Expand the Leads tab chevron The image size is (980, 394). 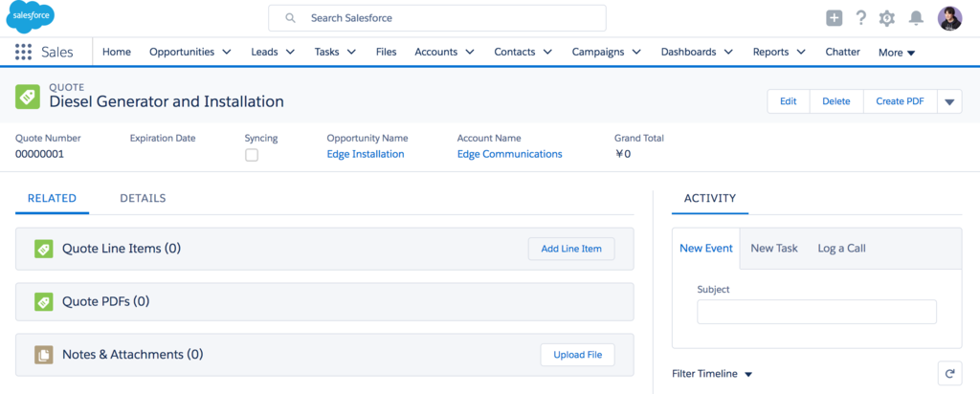click(x=290, y=52)
